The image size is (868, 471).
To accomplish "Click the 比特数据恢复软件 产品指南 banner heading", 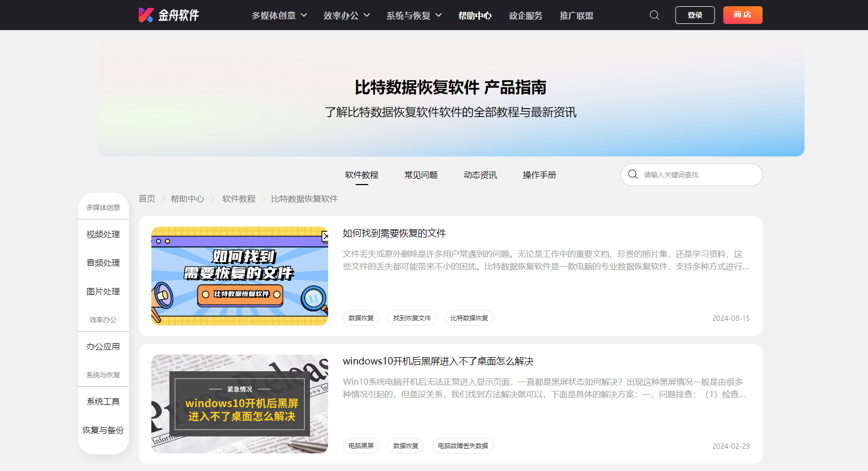I will 450,87.
